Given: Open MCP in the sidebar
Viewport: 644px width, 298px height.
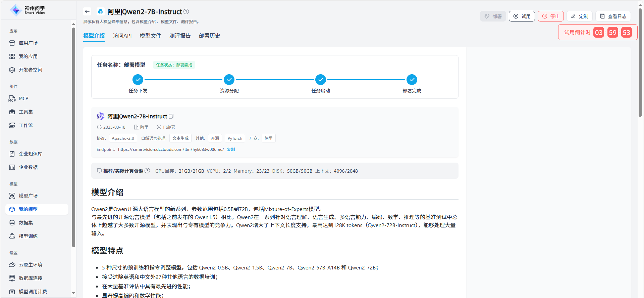Looking at the screenshot, I should coord(23,98).
